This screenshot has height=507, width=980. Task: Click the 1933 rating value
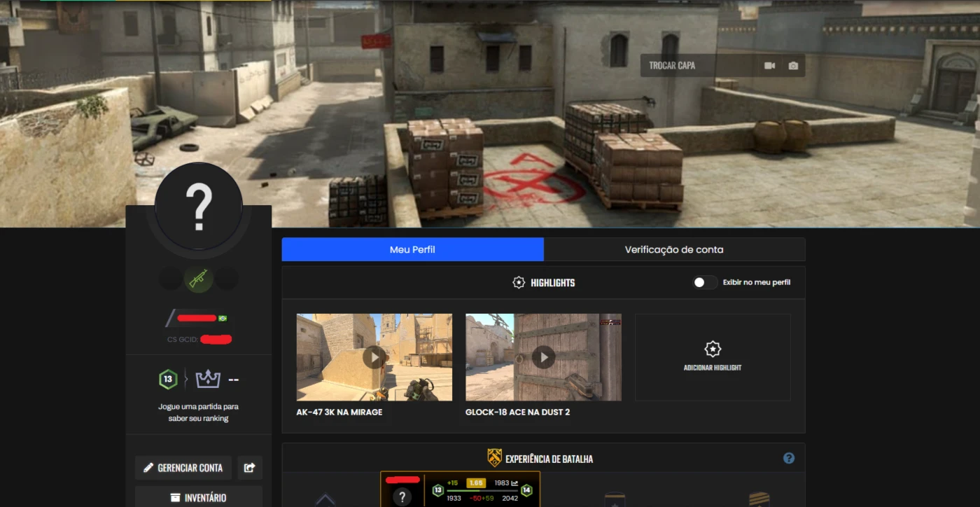[454, 498]
